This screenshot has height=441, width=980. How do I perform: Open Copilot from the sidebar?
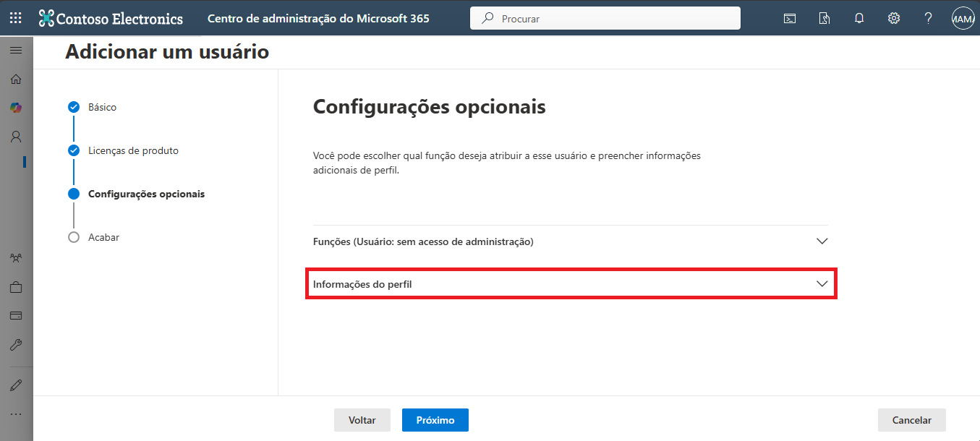(x=16, y=108)
